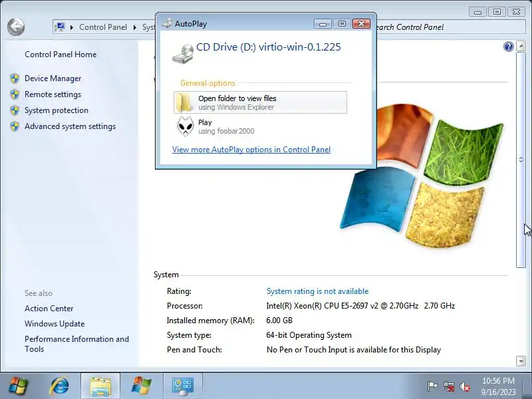Click the vertical scrollbar thumb
The width and height of the screenshot is (532, 399).
tap(521, 160)
